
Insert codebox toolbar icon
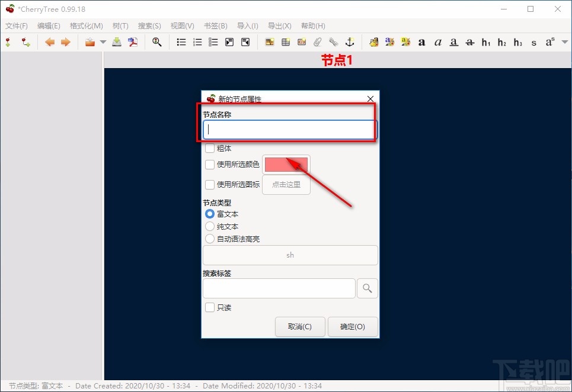229,42
